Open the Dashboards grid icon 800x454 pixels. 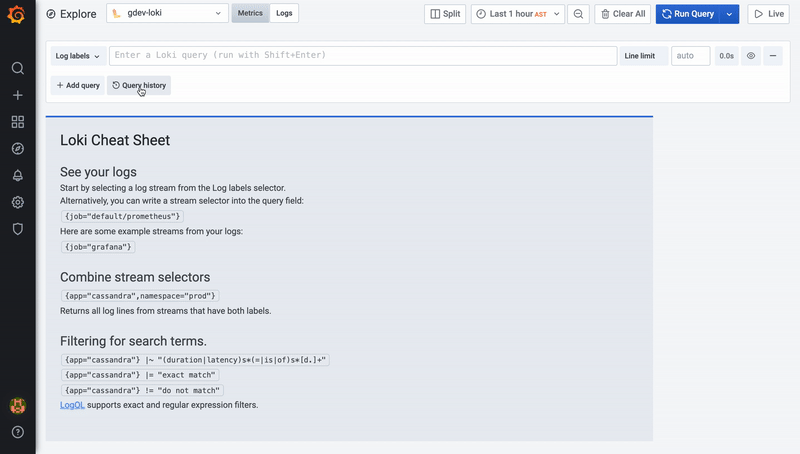(17, 122)
